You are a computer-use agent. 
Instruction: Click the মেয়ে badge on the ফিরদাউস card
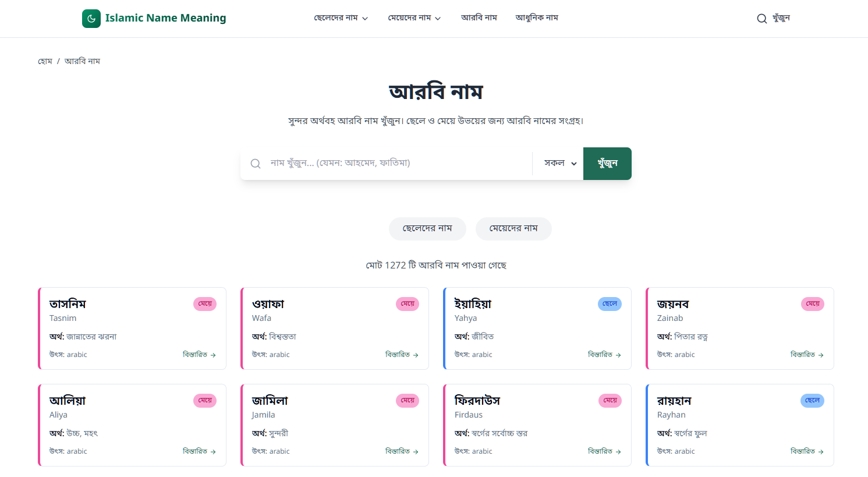(x=610, y=401)
